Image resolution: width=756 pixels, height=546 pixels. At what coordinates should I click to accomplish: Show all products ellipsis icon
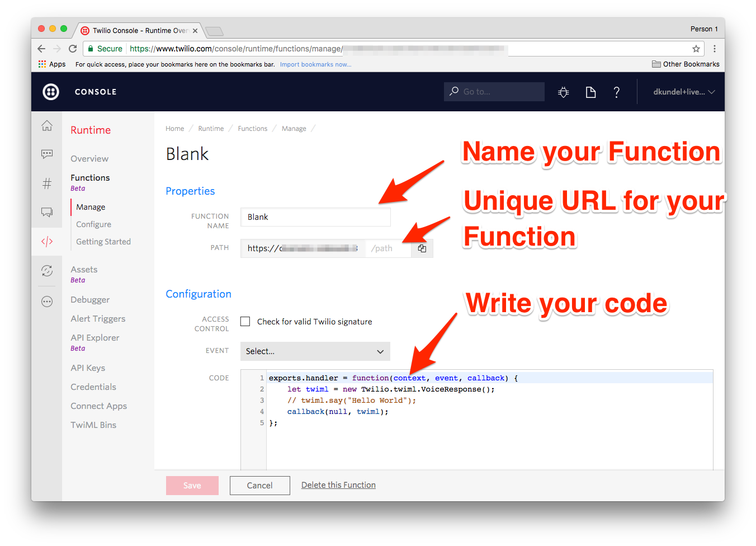pyautogui.click(x=47, y=302)
